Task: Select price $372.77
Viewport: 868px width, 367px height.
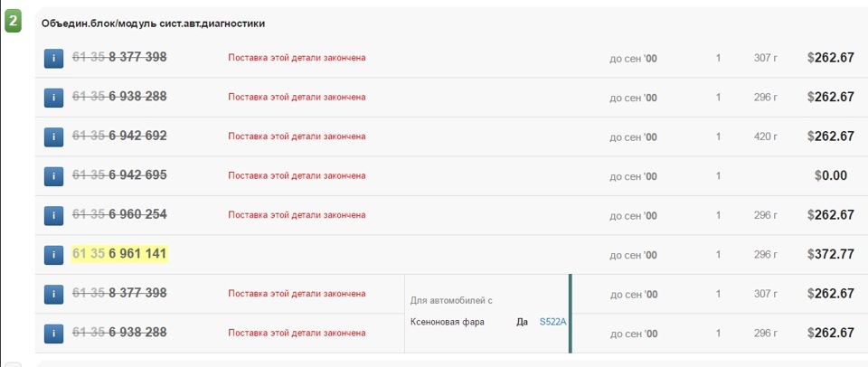Action: click(x=830, y=255)
